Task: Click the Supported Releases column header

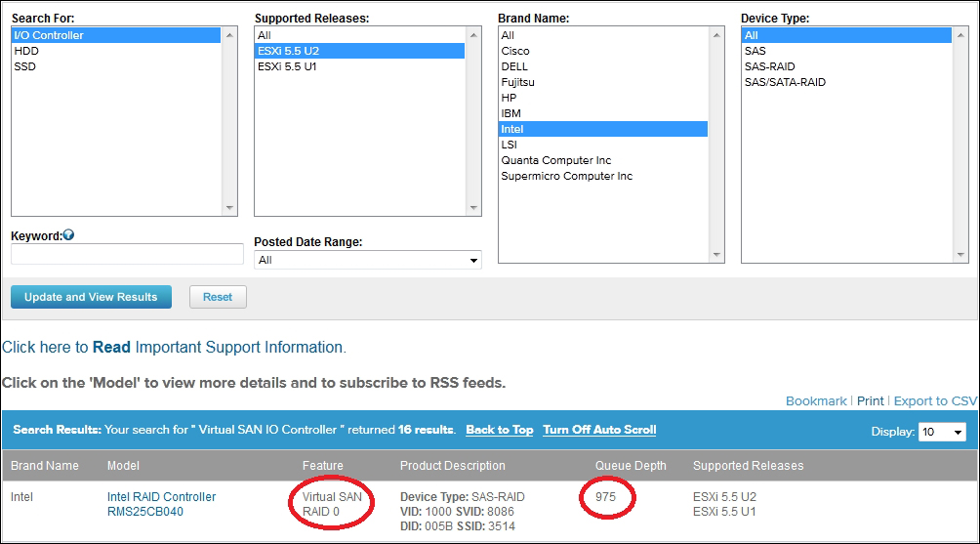Action: tap(748, 466)
